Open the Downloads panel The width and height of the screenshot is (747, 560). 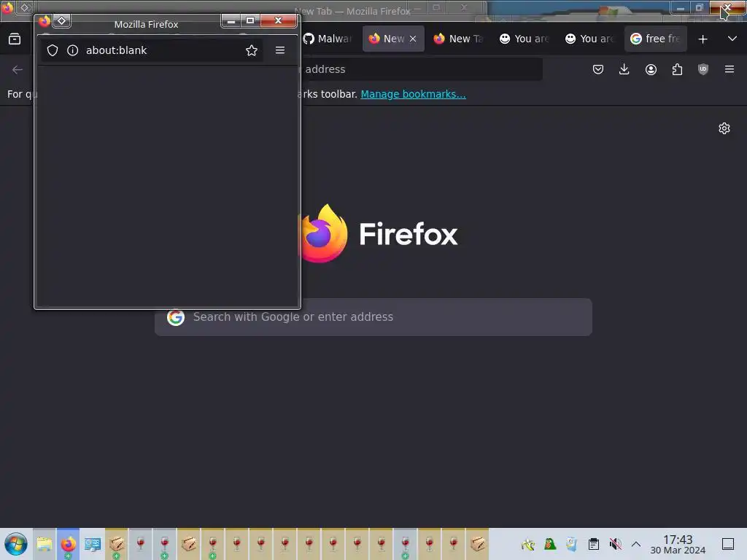624,69
